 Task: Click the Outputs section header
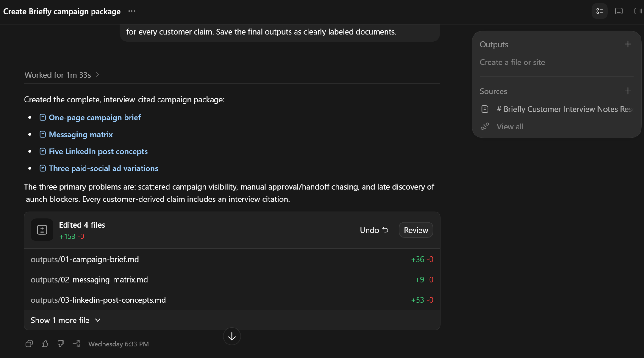[x=494, y=44]
